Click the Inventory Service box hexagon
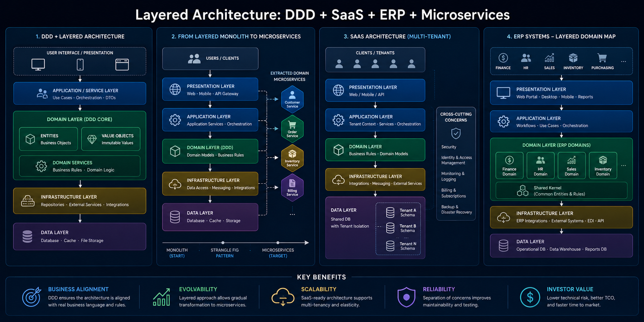 coord(292,158)
